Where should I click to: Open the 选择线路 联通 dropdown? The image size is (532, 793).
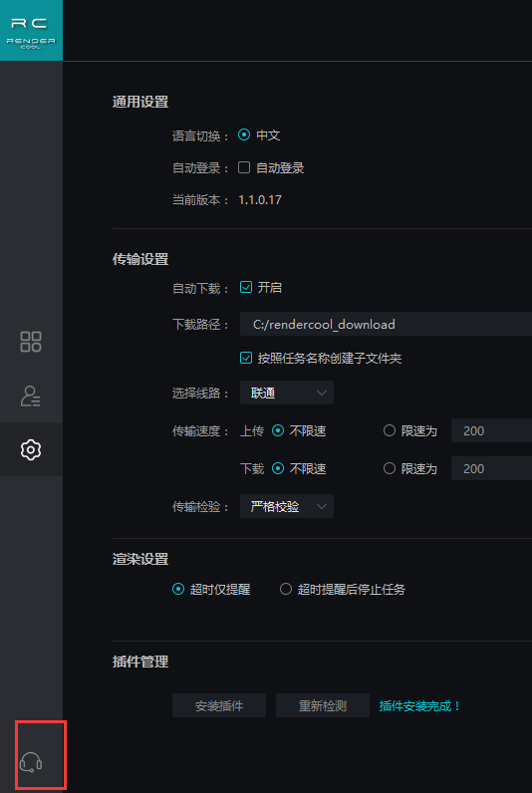coord(287,393)
